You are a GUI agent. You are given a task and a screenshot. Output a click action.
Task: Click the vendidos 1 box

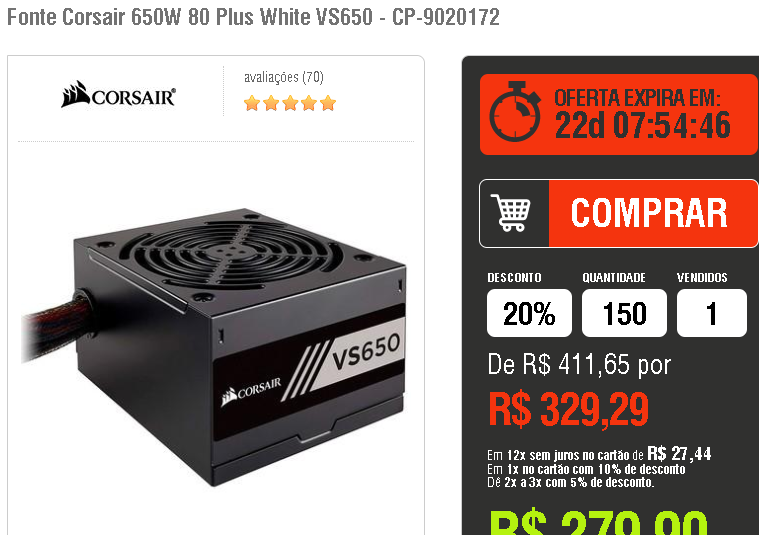pyautogui.click(x=712, y=313)
